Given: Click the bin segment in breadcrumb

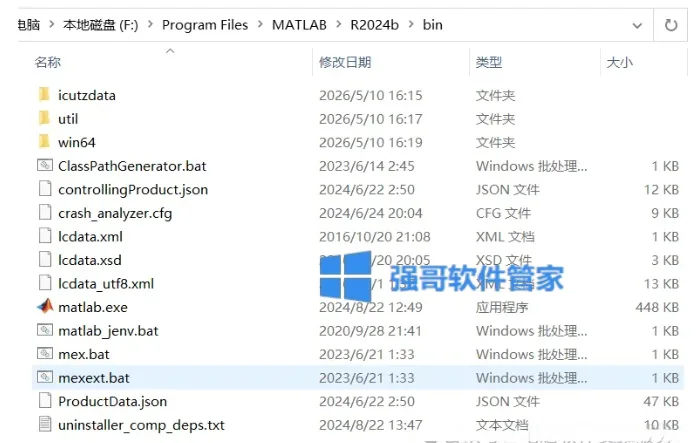Looking at the screenshot, I should pyautogui.click(x=433, y=25).
